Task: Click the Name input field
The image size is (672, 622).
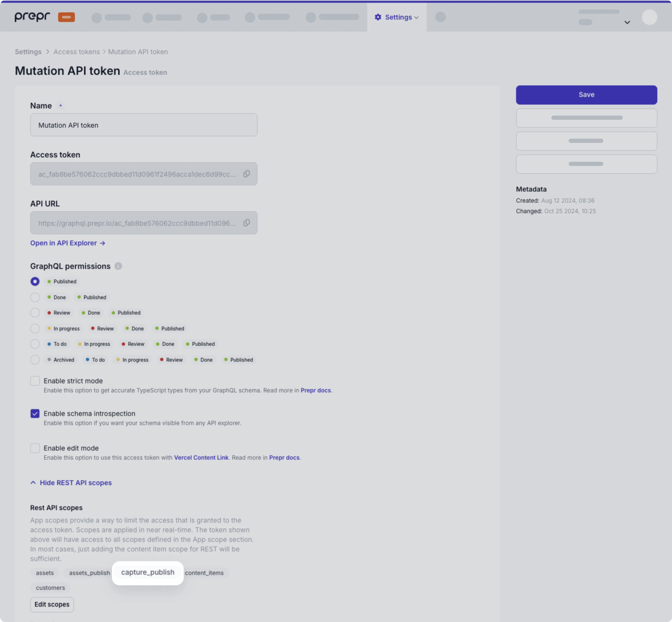Action: pyautogui.click(x=143, y=125)
